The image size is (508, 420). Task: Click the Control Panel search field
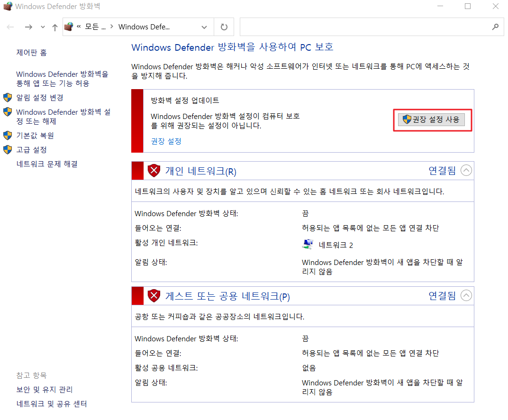pyautogui.click(x=365, y=27)
